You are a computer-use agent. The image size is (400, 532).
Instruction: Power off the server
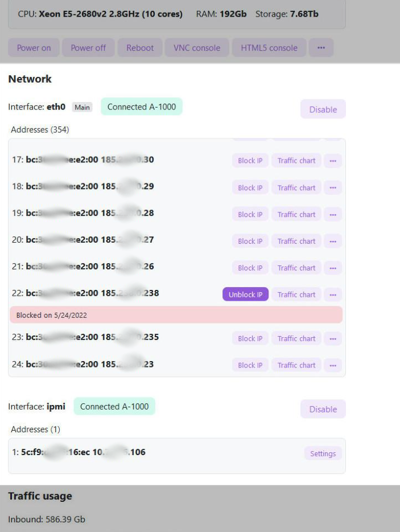click(88, 48)
